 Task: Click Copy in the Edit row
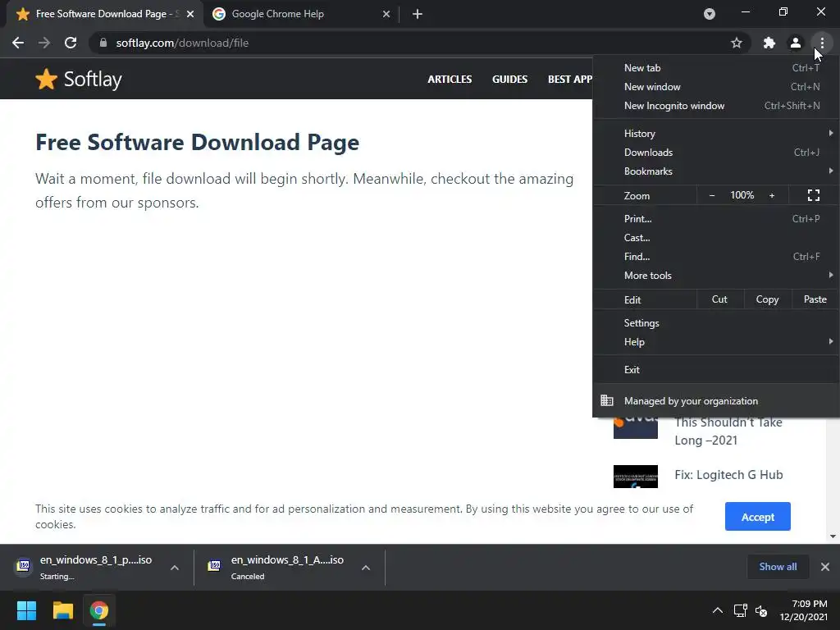coord(767,299)
